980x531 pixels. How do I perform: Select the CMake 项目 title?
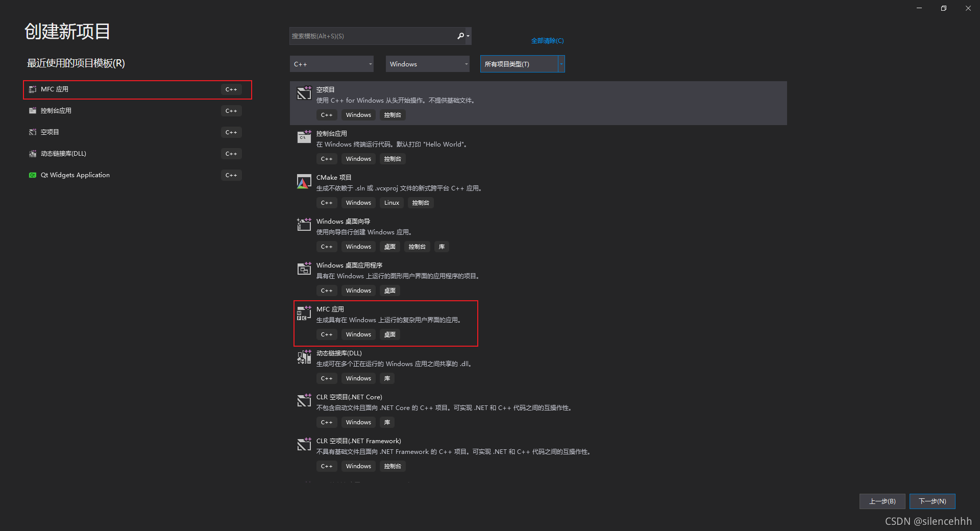pos(334,177)
